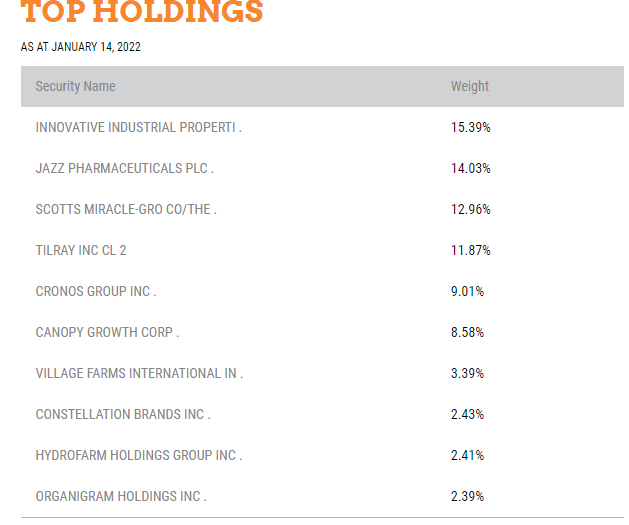Select Innovative Industrial Properti row name
Viewport: 629px width, 525px height.
pos(138,127)
